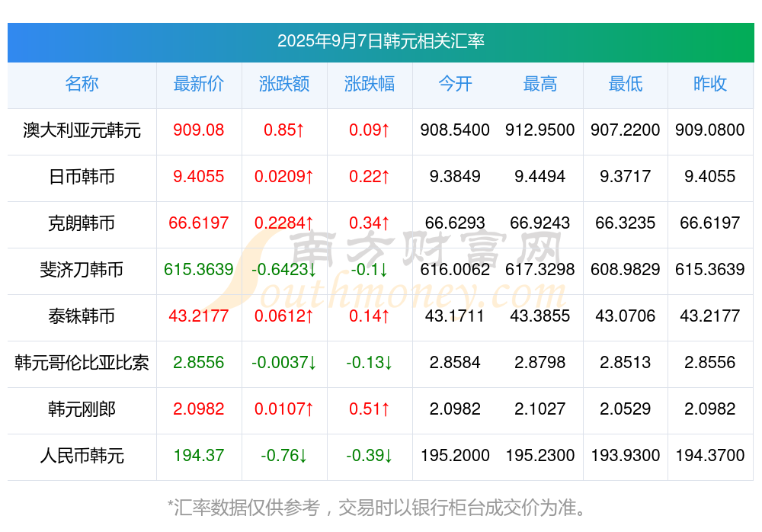Viewport: 762px width, 532px height.
Task: Click previous close 194.3700
Action: (x=710, y=455)
